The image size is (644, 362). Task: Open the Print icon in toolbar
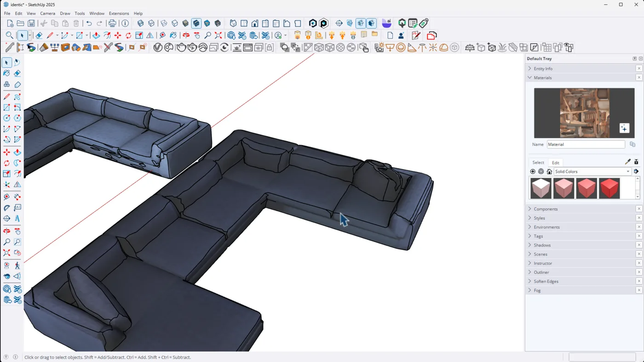(112, 23)
